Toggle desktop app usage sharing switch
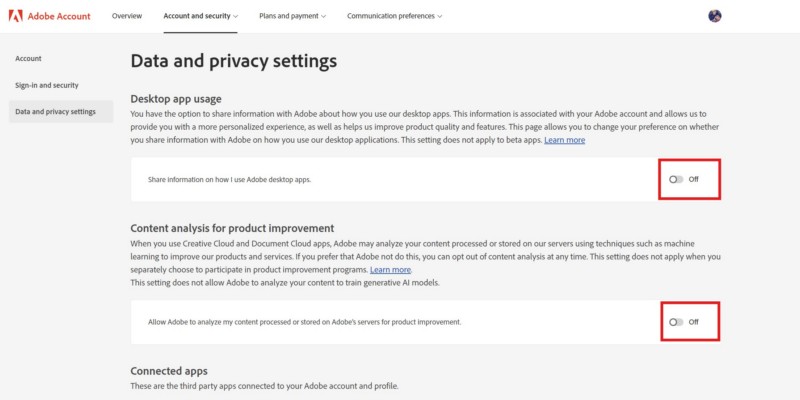 pos(677,179)
